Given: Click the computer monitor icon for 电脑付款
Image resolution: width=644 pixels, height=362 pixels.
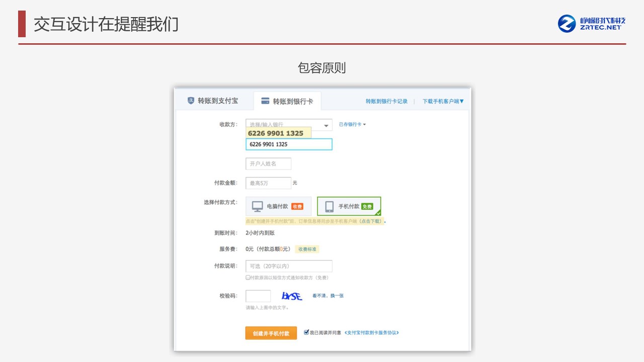Looking at the screenshot, I should tap(258, 206).
